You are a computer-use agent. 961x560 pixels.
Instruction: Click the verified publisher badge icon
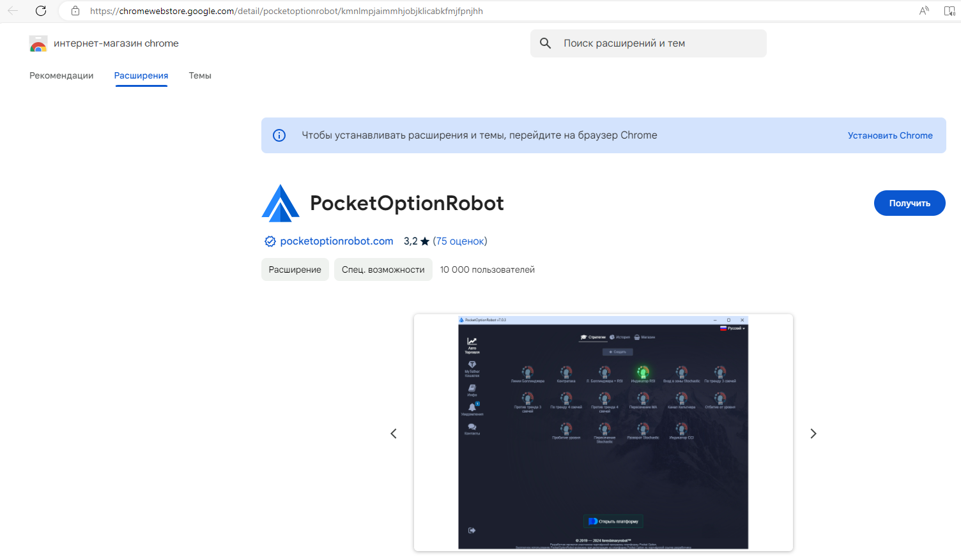click(x=270, y=241)
